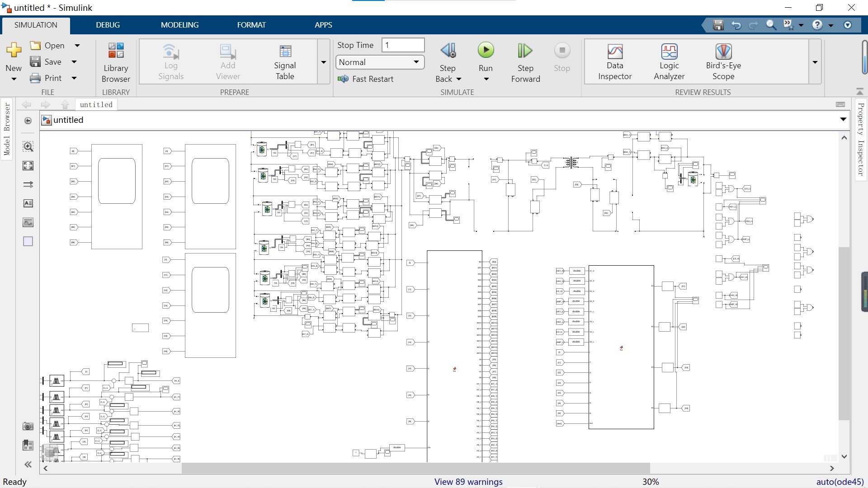Image resolution: width=868 pixels, height=488 pixels.
Task: Toggle Fast Restart mode
Action: [x=366, y=79]
